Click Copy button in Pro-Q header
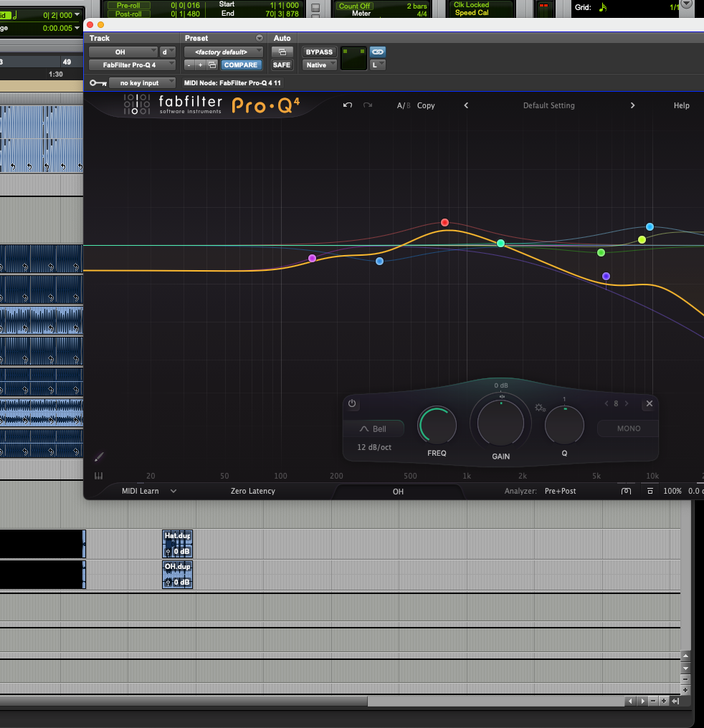The width and height of the screenshot is (704, 728). coord(426,105)
